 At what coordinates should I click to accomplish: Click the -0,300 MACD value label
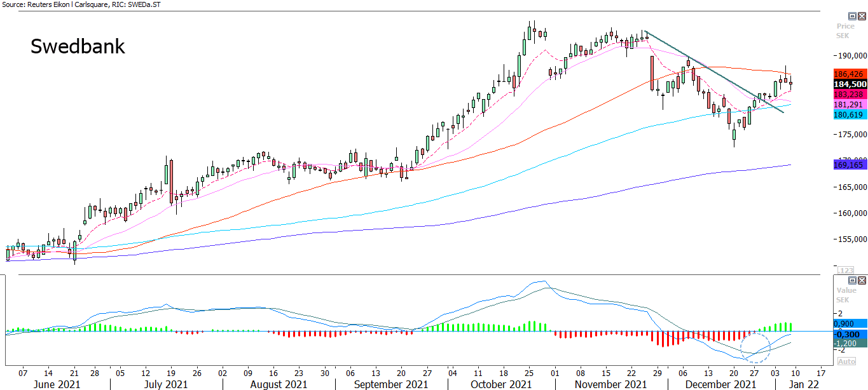point(850,333)
